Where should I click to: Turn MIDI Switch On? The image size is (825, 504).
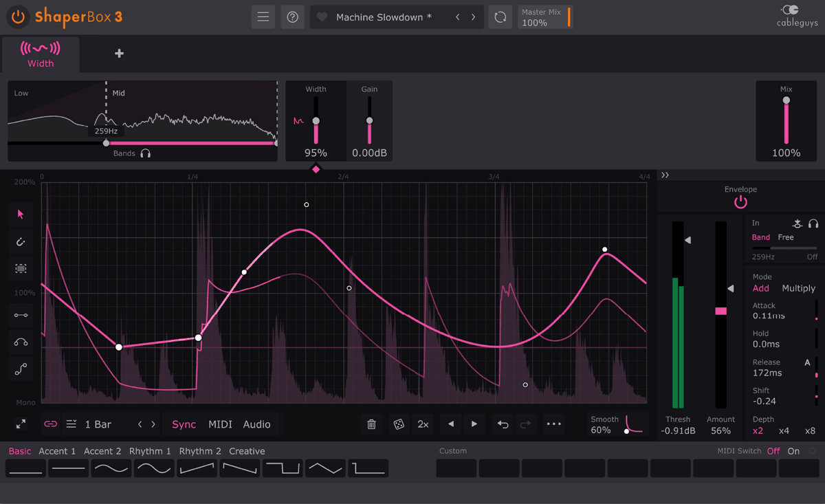[793, 451]
